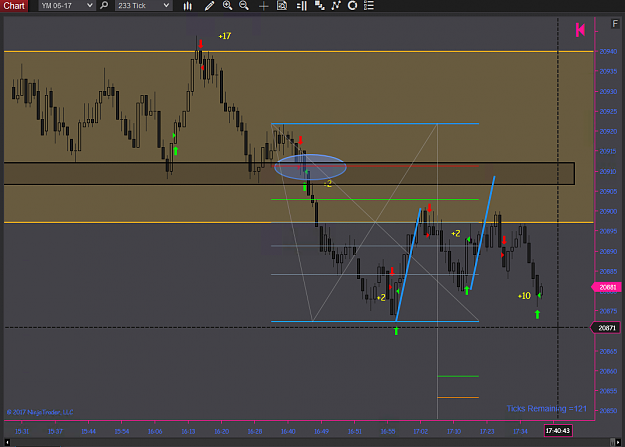
Task: Click the 16:40 time axis label
Action: (x=288, y=431)
